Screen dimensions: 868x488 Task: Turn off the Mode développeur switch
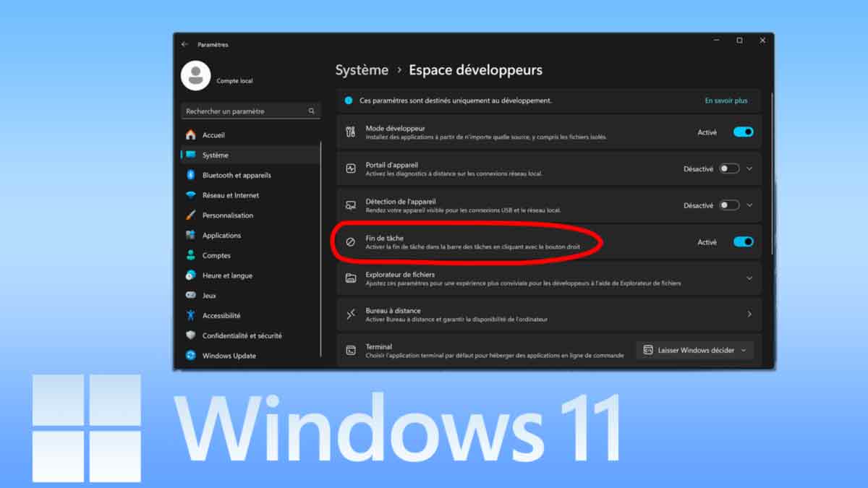[x=744, y=132]
